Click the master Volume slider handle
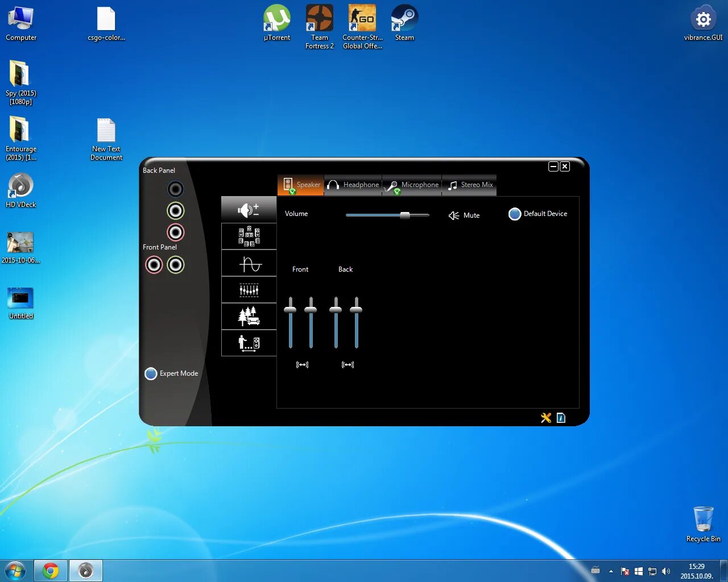The height and width of the screenshot is (582, 728). click(405, 215)
